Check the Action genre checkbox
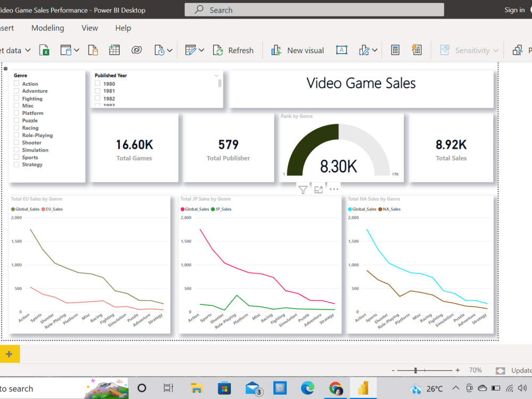 click(16, 83)
